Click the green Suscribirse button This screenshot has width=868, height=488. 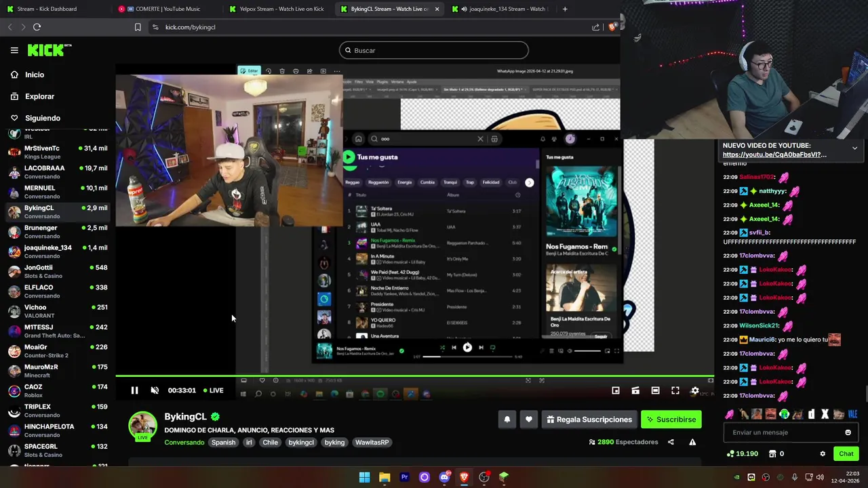point(671,420)
